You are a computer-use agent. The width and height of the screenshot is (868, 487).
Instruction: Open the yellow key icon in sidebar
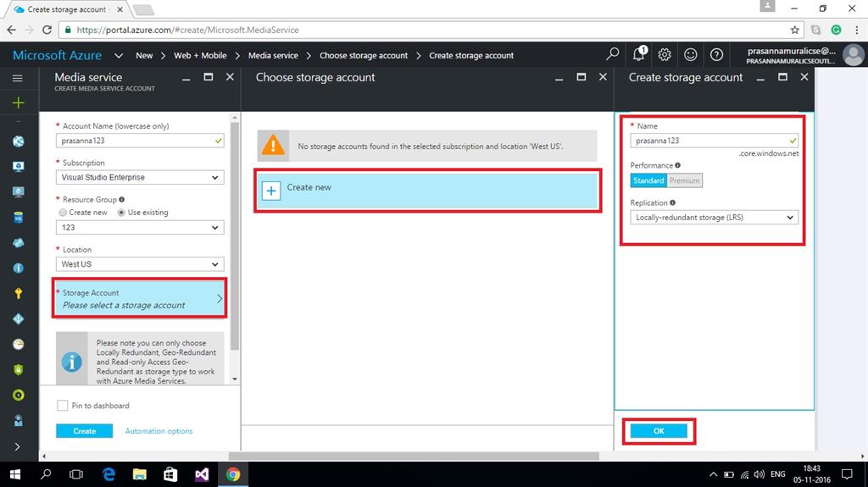point(19,293)
